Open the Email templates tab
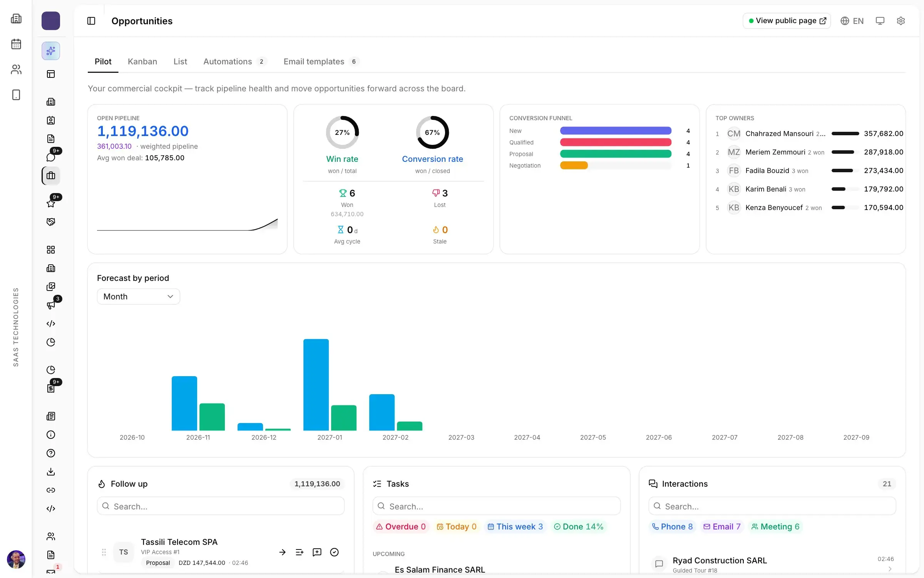Image resolution: width=924 pixels, height=578 pixels. pos(321,62)
